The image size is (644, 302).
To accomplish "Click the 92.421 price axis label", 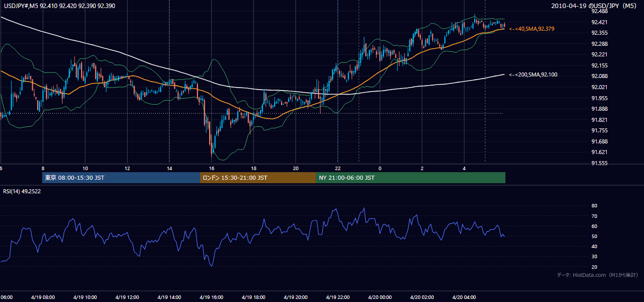I will [600, 22].
